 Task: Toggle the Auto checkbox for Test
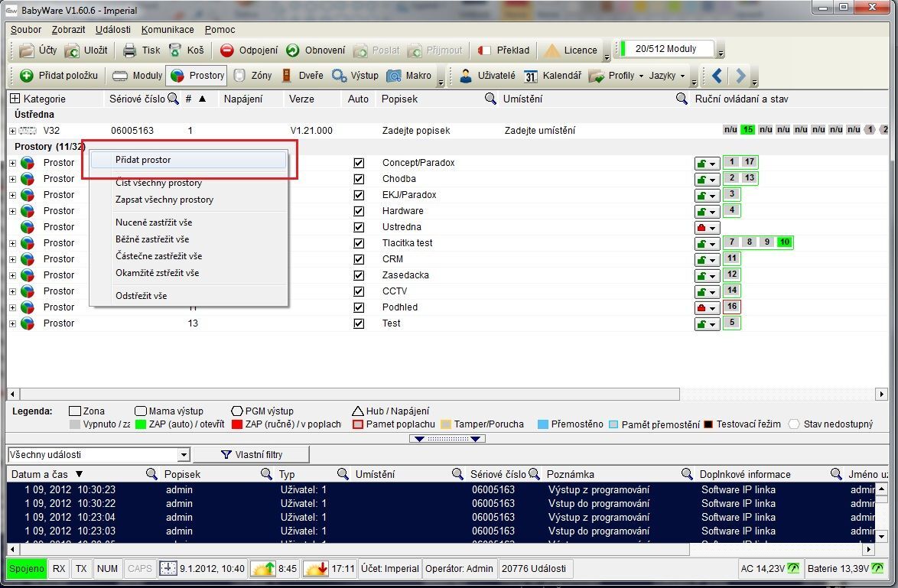point(359,323)
